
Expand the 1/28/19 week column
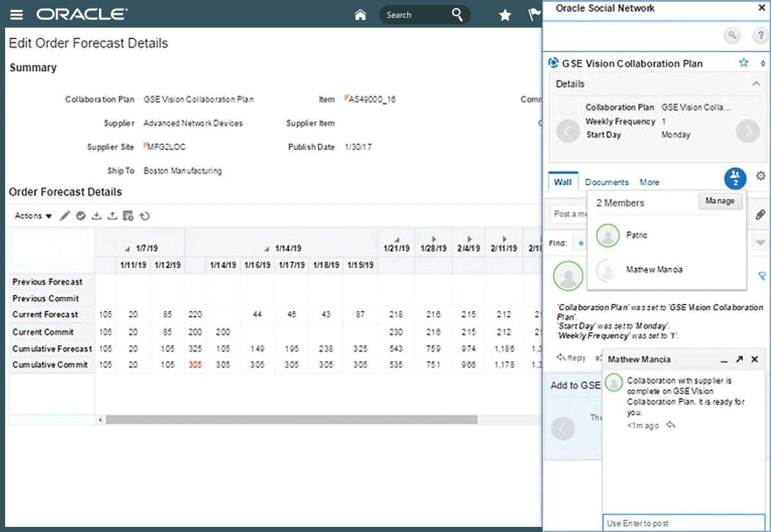point(434,238)
